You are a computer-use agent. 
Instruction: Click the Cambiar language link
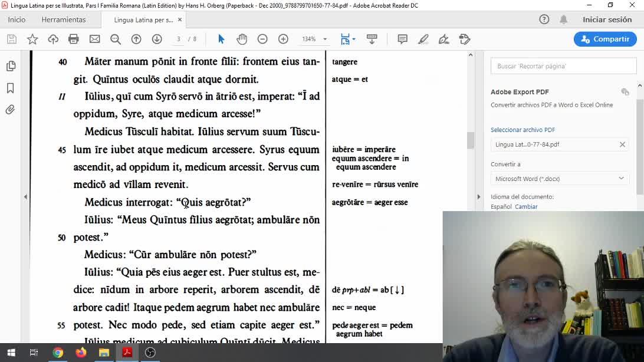point(526,207)
